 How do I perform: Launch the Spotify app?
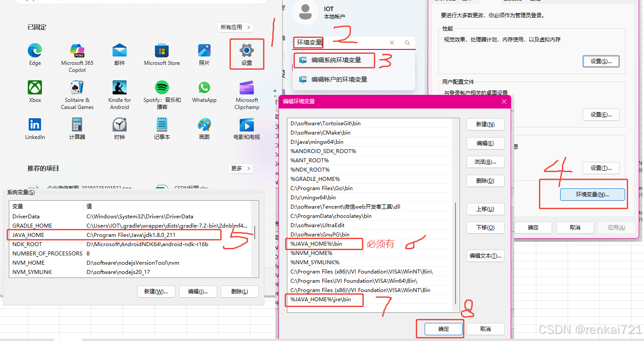(x=162, y=95)
